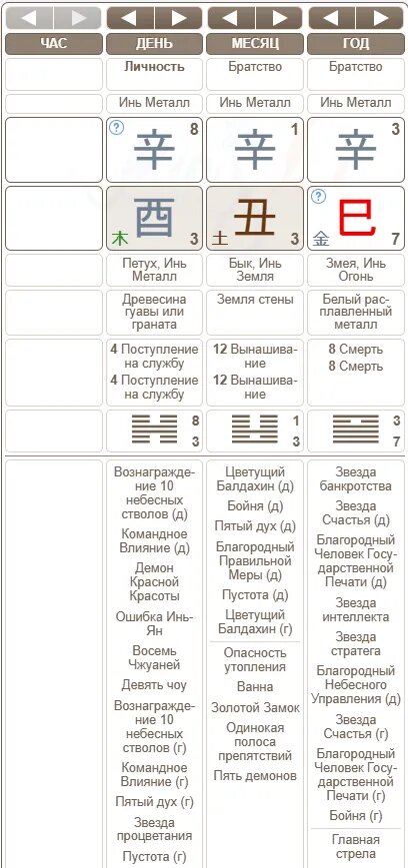Screen dimensions: 408x868
Task: Click first 12 Вынашивание entry
Action: point(255,357)
